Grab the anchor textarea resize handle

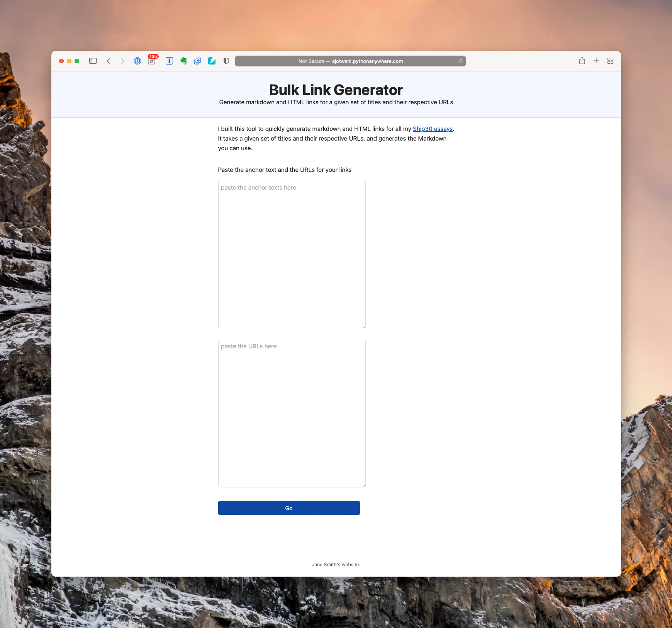[363, 326]
